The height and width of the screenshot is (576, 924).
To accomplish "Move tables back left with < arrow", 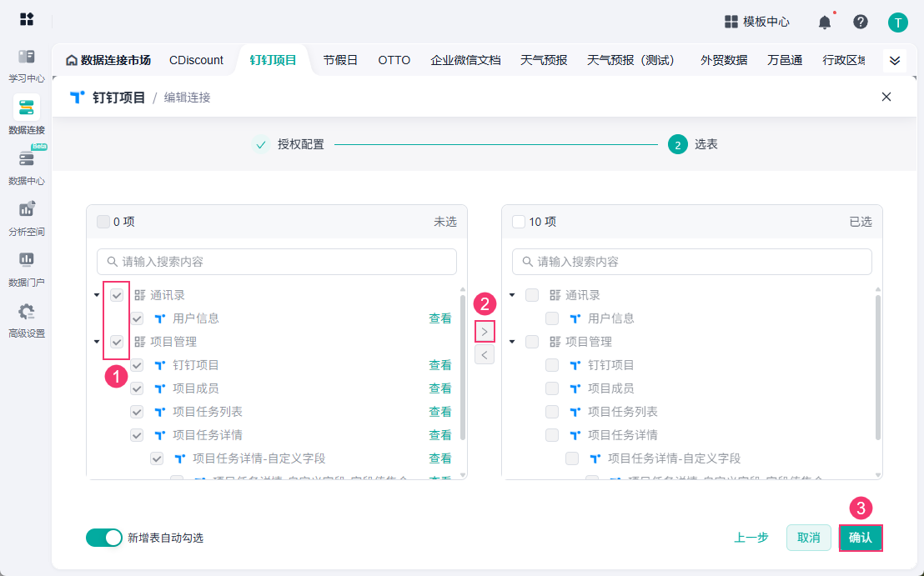I will (x=485, y=354).
